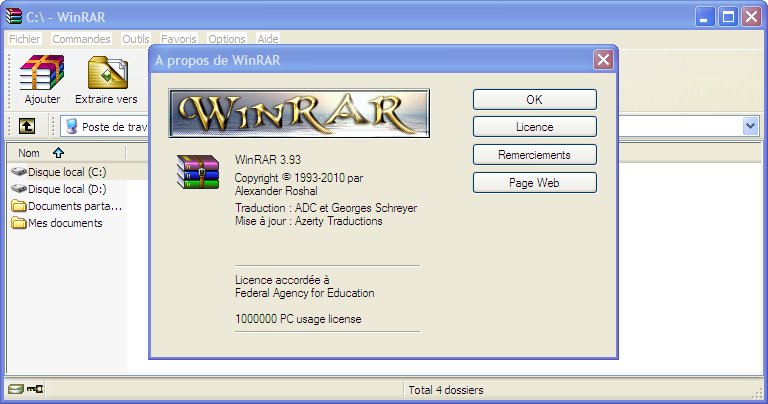Open the Options menu
Image resolution: width=768 pixels, height=404 pixels.
tap(227, 39)
